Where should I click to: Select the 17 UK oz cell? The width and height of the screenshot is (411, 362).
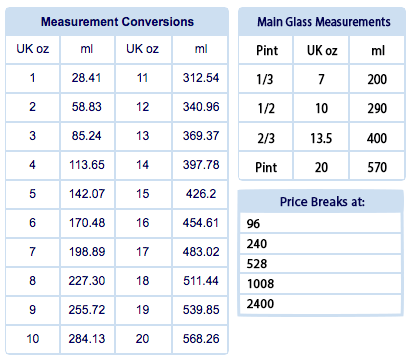[143, 252]
